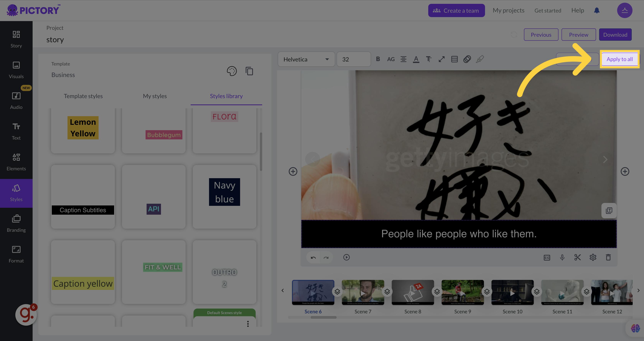This screenshot has height=341, width=644.
Task: Open the Elements panel
Action: 16,162
